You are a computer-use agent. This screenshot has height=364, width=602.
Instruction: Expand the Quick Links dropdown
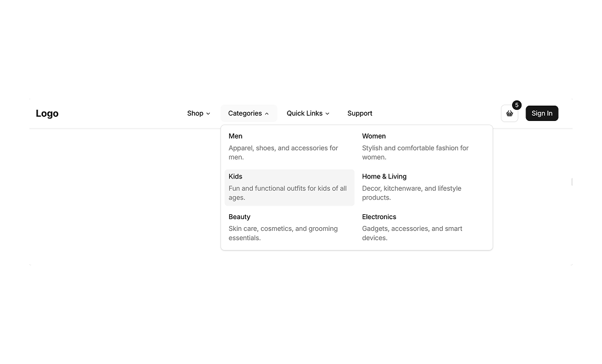tap(305, 113)
